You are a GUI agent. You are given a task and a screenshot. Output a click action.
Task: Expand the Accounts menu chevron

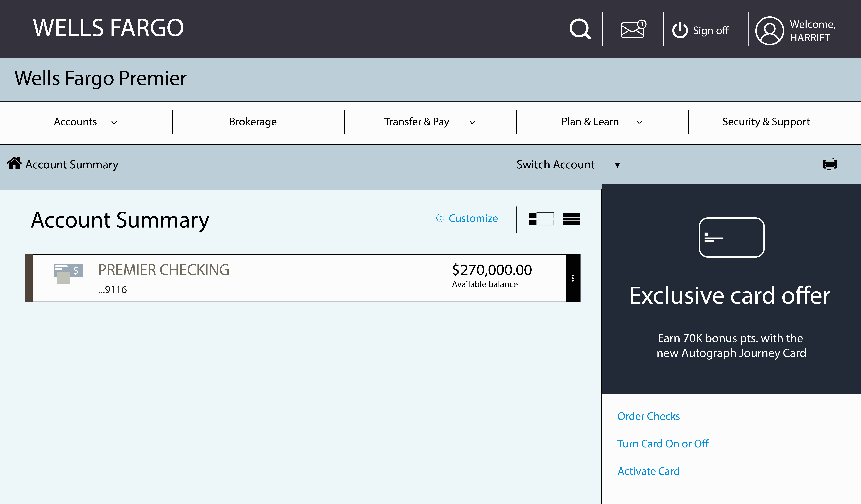coord(114,122)
